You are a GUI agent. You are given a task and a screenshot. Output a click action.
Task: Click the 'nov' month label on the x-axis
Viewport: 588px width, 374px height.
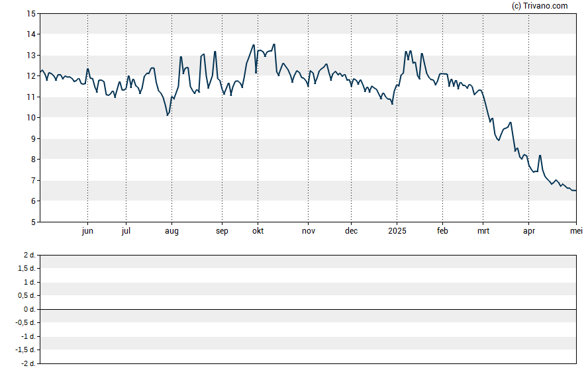pyautogui.click(x=309, y=231)
